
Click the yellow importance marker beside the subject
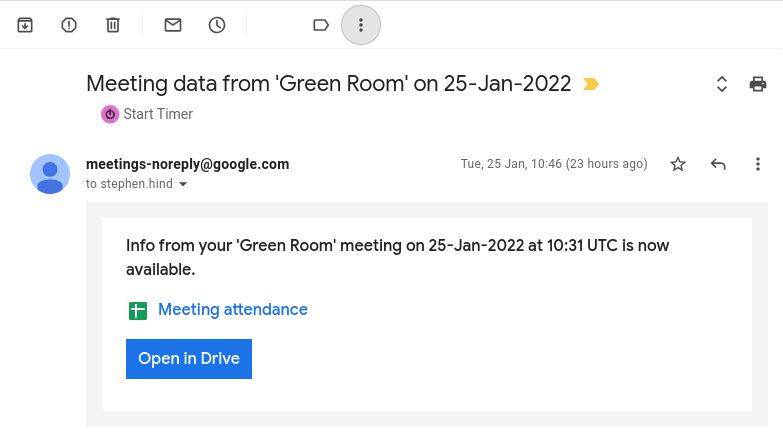coord(591,84)
